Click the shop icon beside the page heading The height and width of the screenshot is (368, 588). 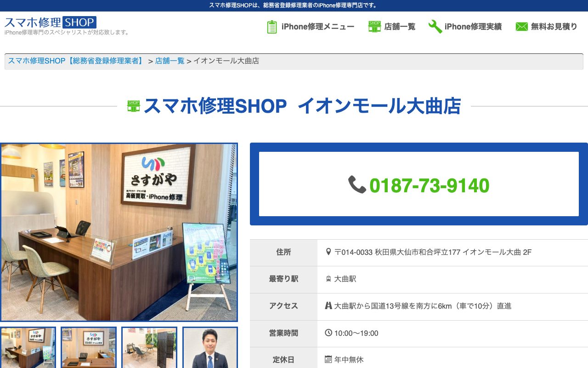(x=133, y=106)
